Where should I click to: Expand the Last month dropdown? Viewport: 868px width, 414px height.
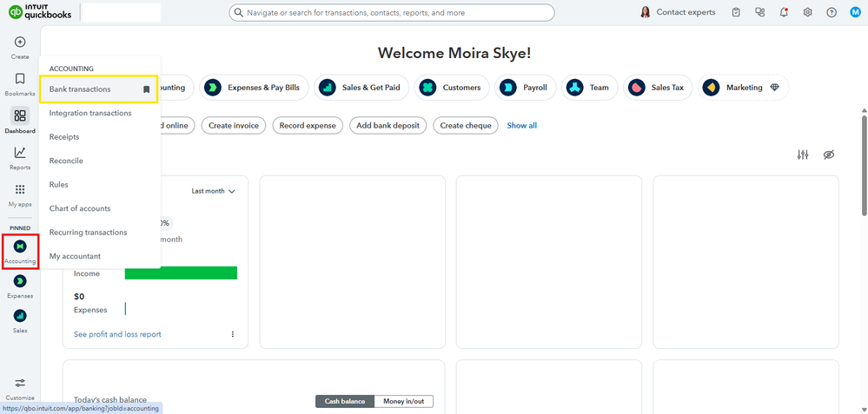pos(214,191)
